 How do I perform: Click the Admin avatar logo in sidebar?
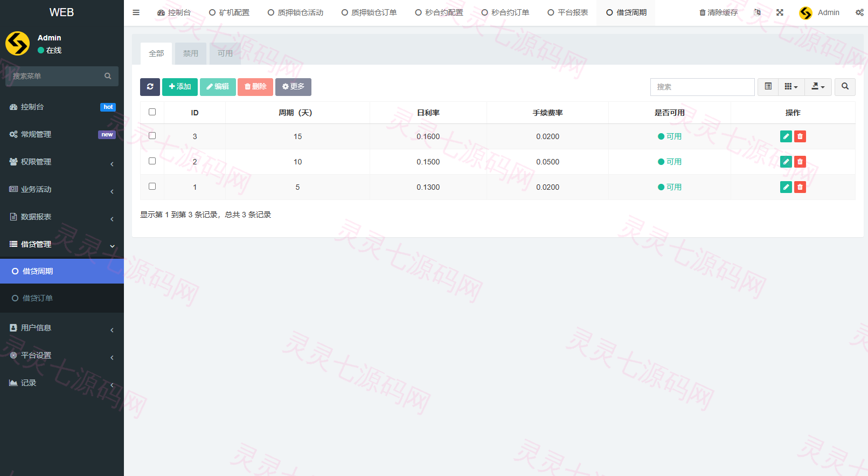[18, 44]
